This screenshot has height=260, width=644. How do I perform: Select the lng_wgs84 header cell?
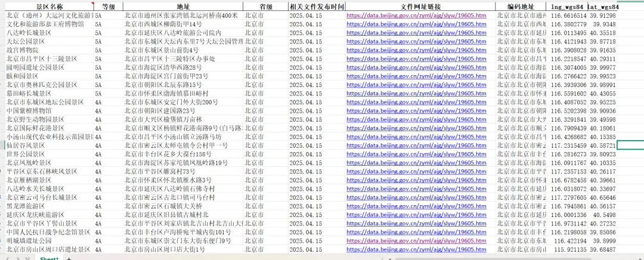click(567, 7)
